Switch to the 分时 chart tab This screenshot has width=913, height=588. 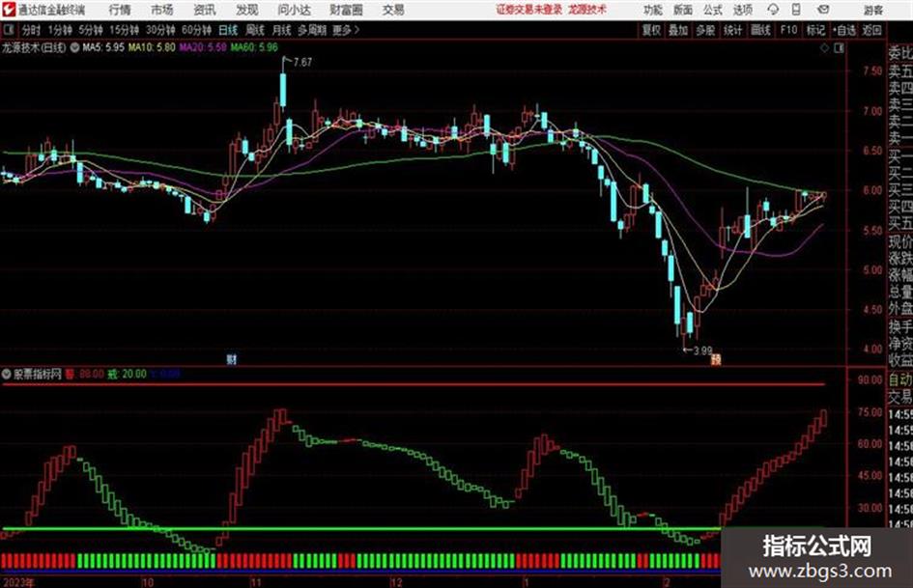[31, 30]
